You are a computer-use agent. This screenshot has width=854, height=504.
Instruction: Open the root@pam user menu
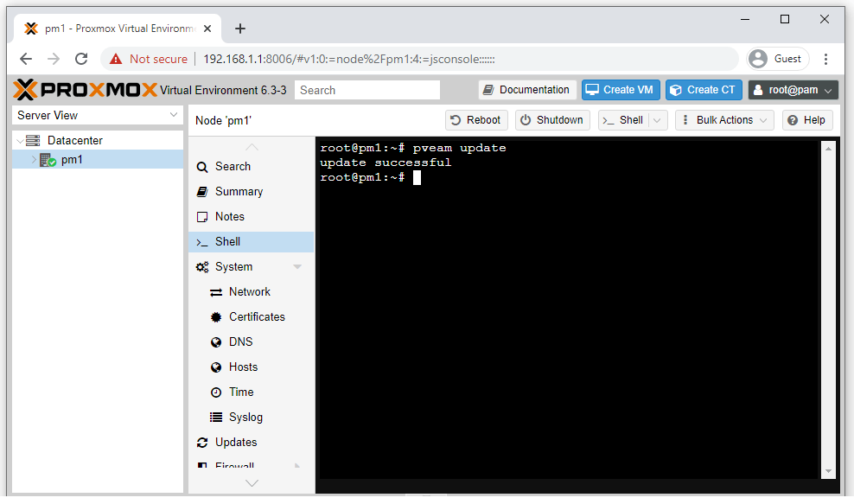793,90
